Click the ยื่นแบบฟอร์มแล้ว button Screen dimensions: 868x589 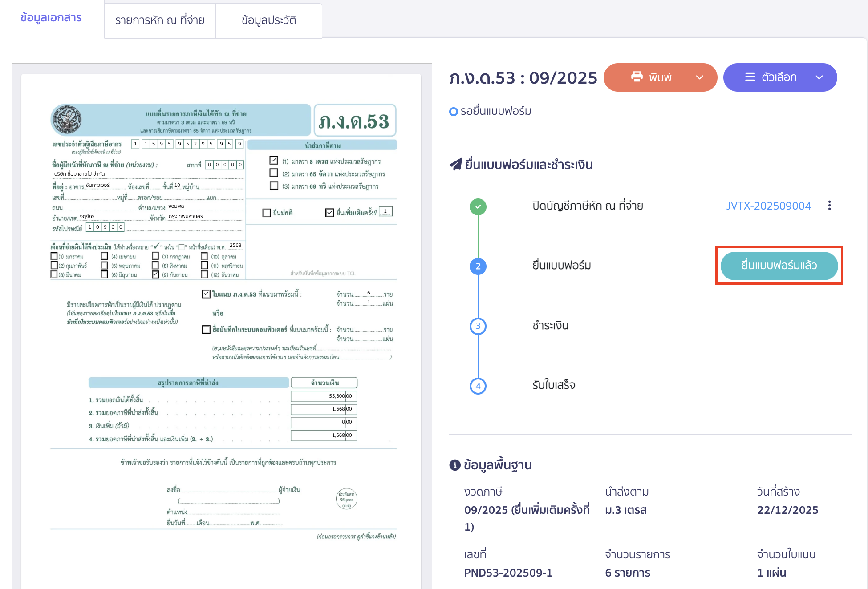click(779, 266)
